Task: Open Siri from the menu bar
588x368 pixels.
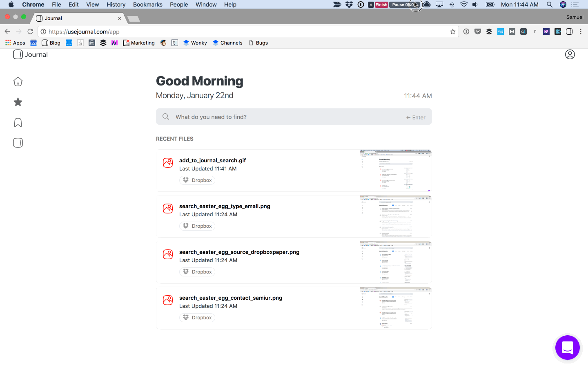Action: click(563, 4)
